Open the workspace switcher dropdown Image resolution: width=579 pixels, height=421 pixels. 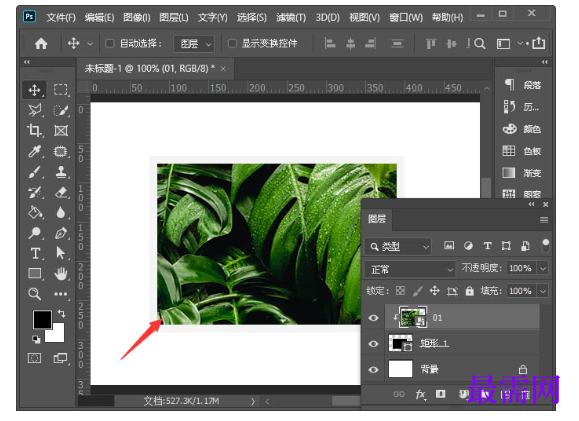507,44
